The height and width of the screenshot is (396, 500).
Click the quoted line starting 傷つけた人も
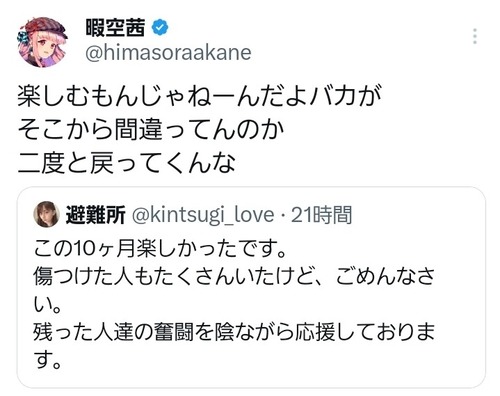[234, 277]
